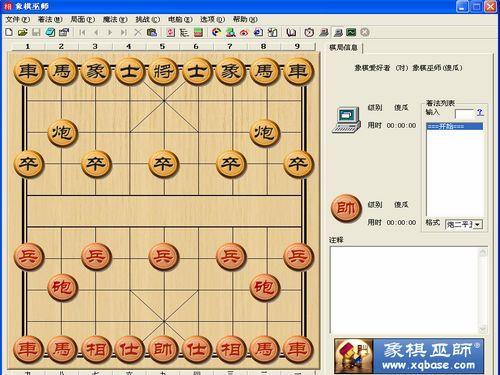Click the Save floppy disk icon
Screen dimensions: 500x375
[36, 32]
